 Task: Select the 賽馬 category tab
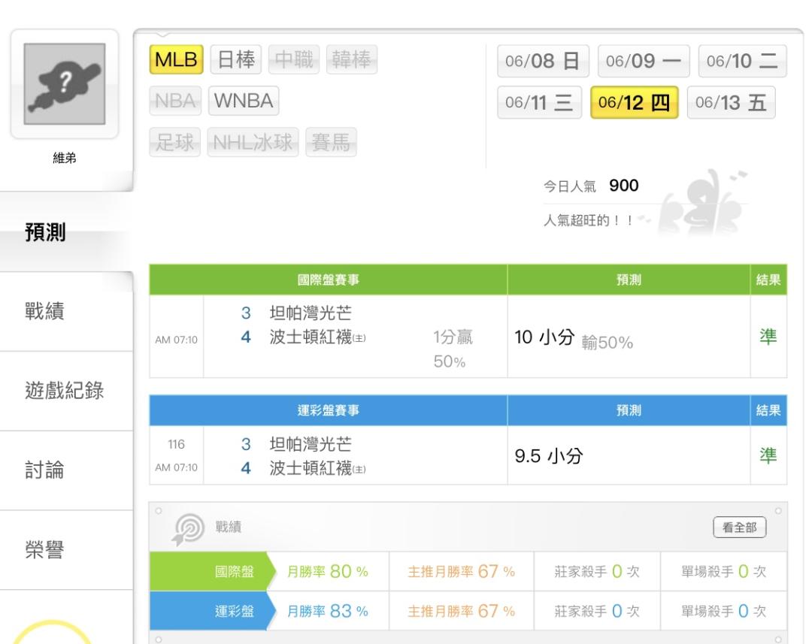coord(332,142)
